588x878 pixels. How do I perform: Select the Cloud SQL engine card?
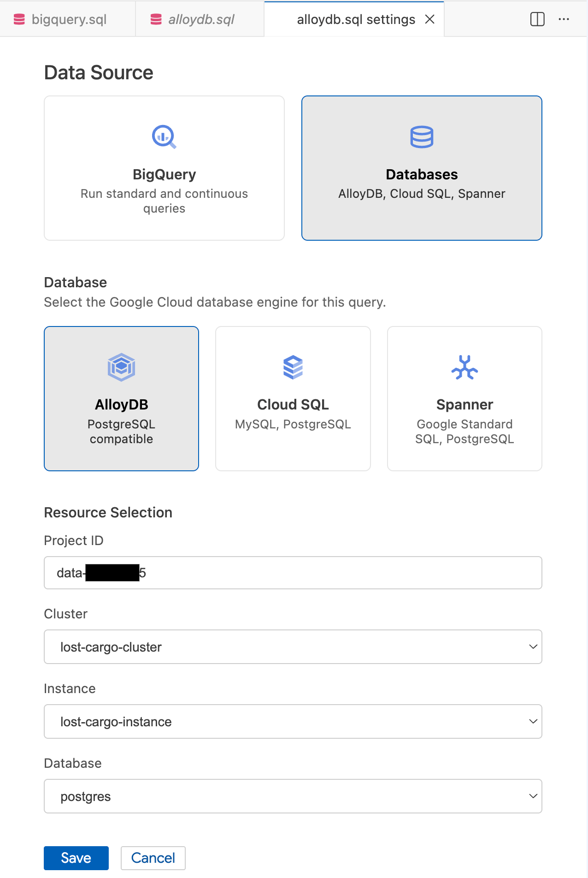point(293,398)
